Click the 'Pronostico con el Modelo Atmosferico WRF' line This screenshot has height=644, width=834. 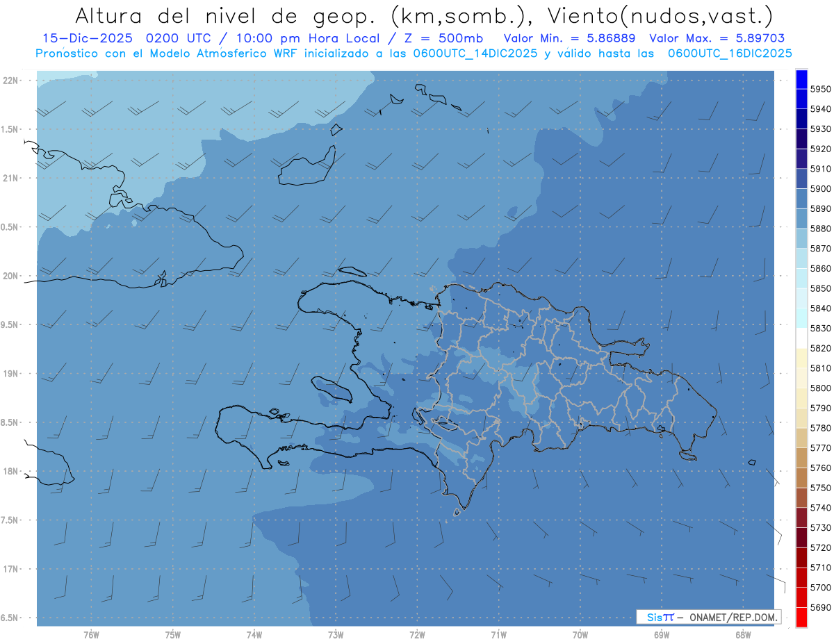[x=414, y=53]
